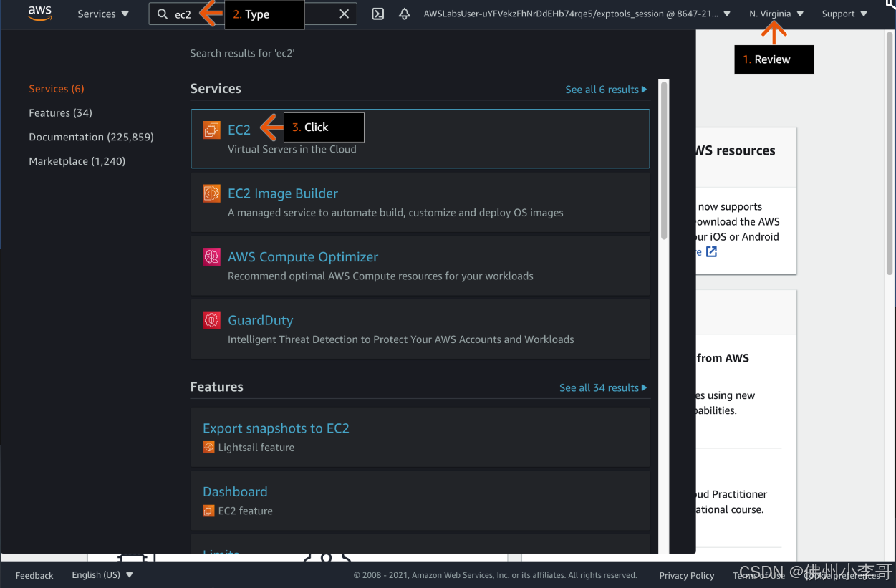
Task: Click the external link icon in the card
Action: point(711,251)
